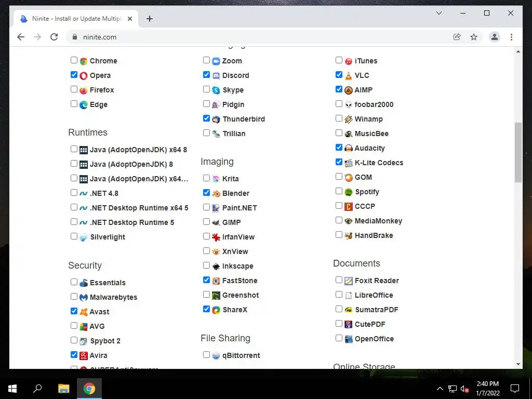Click the Malwarebytes icon

point(84,298)
